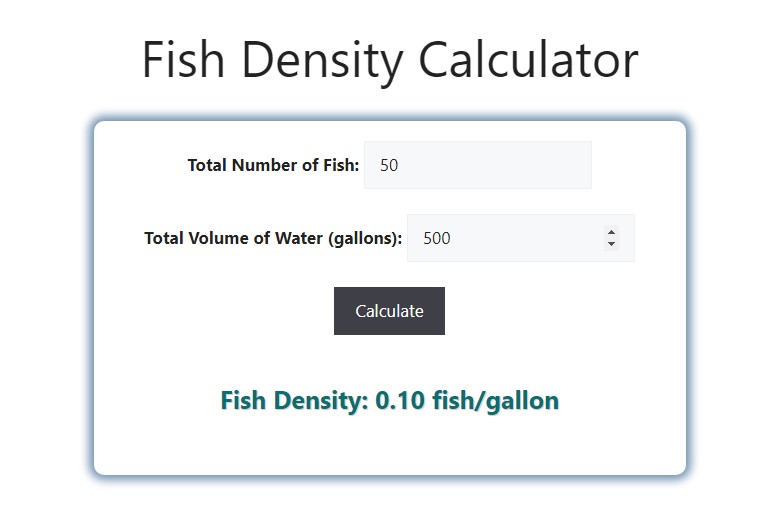Screen dimensions: 765x516
Task: Click the Calculate button
Action: coord(389,311)
